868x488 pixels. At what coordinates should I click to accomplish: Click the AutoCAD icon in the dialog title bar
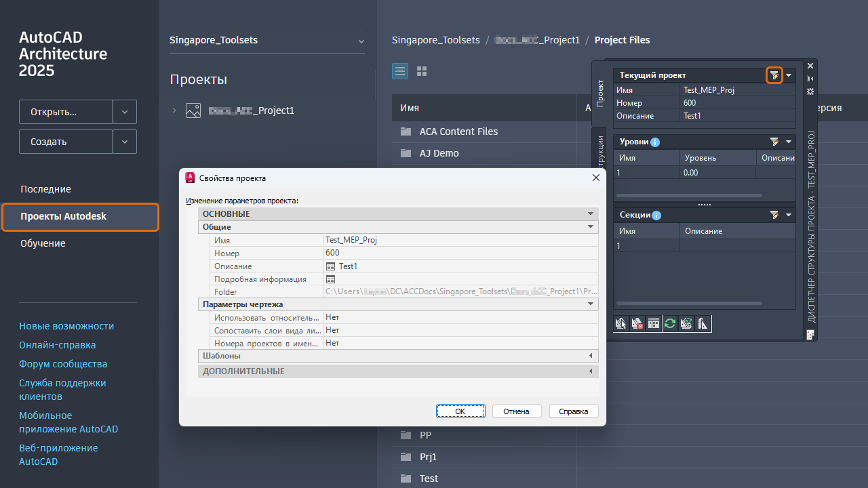[191, 178]
